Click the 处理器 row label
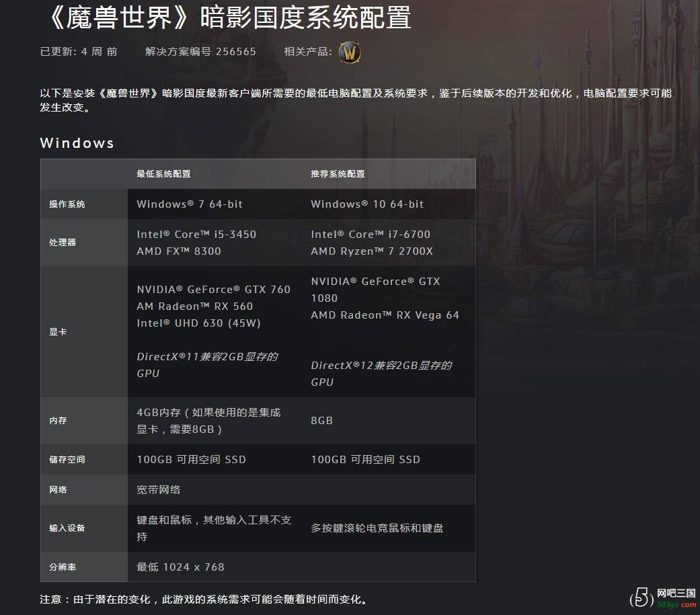Viewport: 700px width, 615px height. [x=63, y=243]
